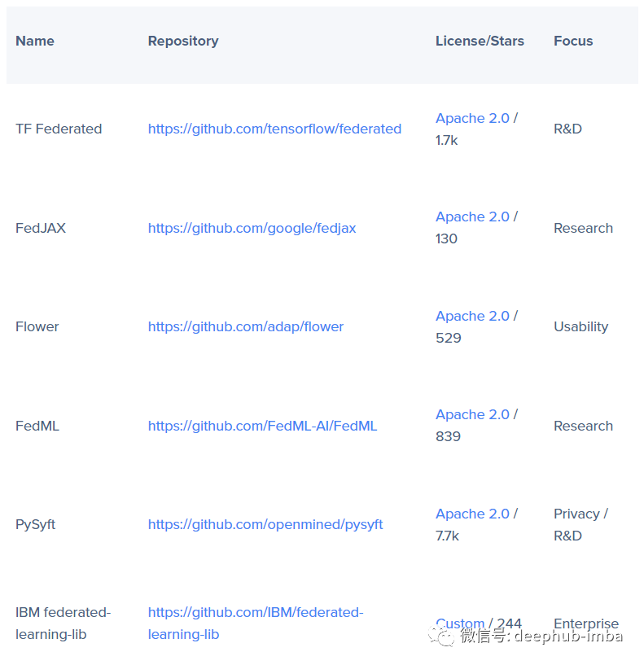Open the openmined/pysyft repository link
Image resolution: width=644 pixels, height=665 pixels.
click(x=265, y=525)
